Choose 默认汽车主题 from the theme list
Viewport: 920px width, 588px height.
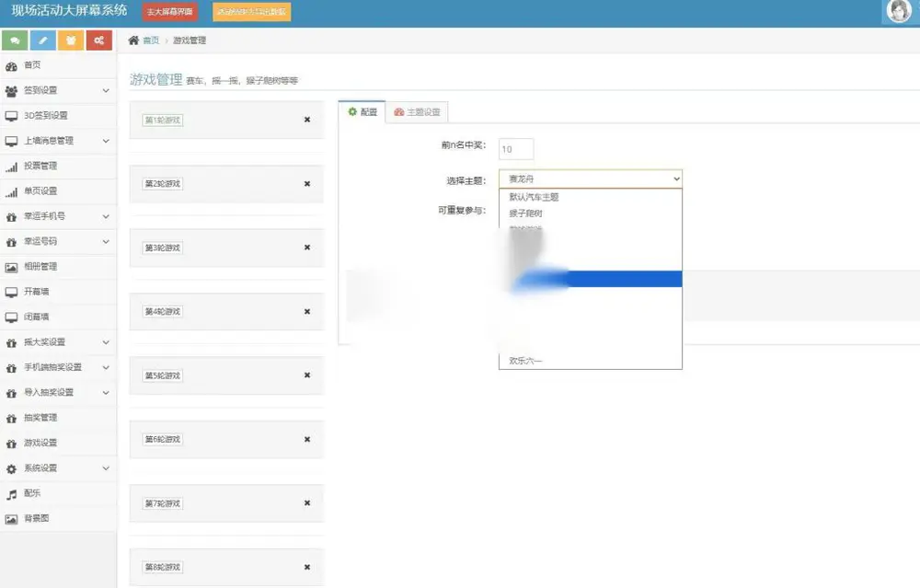click(x=591, y=197)
